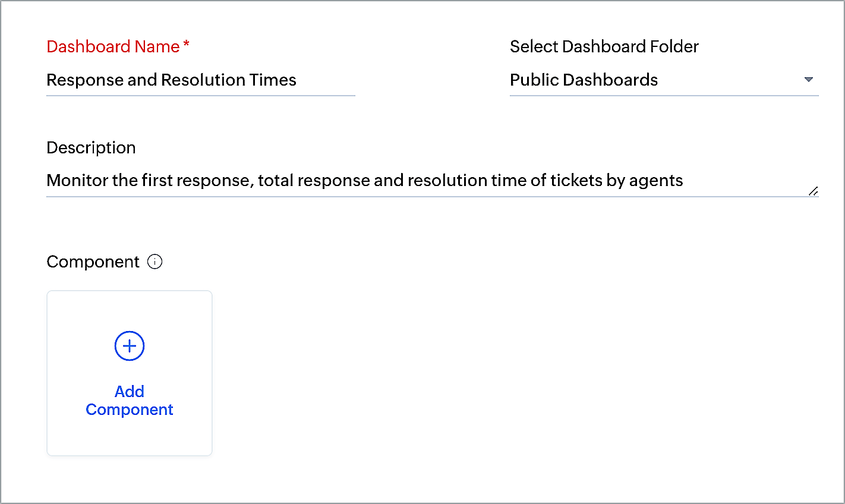The image size is (845, 504).
Task: Click the Dashboard Folder dropdown arrow
Action: 808,80
